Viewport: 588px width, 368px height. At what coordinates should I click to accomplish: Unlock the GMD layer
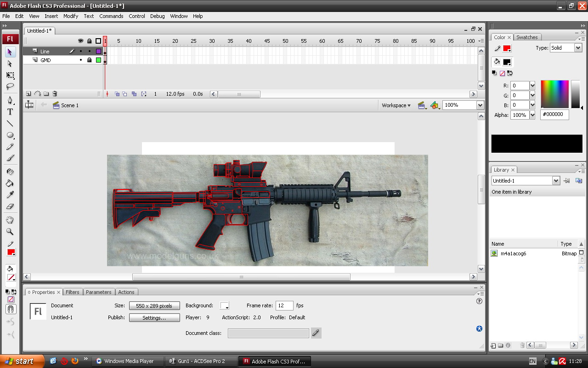click(90, 60)
